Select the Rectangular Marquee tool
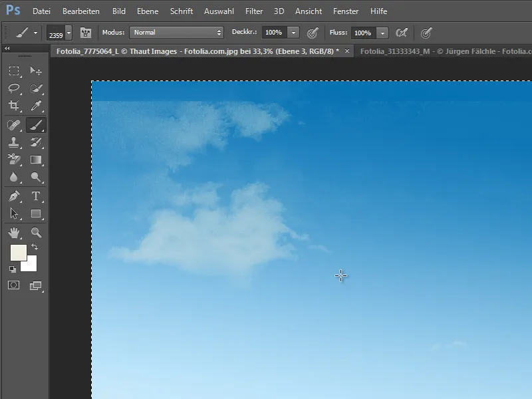532x399 pixels. point(14,71)
